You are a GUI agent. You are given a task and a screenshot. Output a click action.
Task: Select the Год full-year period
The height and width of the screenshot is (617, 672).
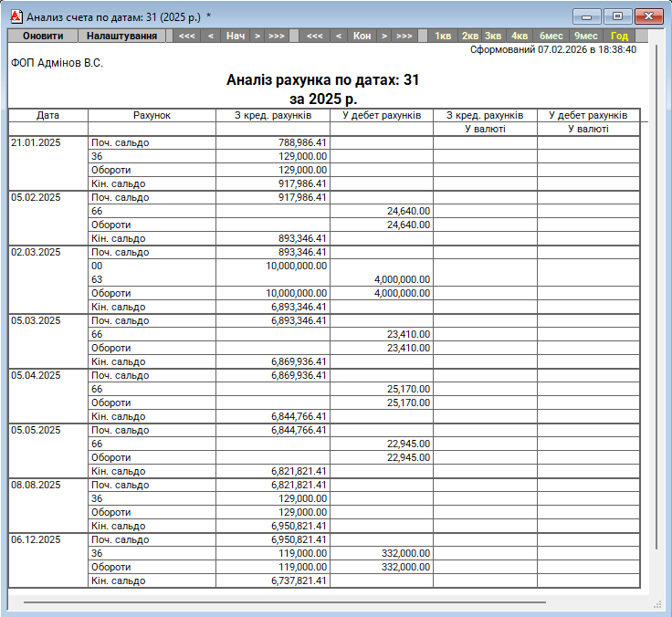(x=619, y=36)
